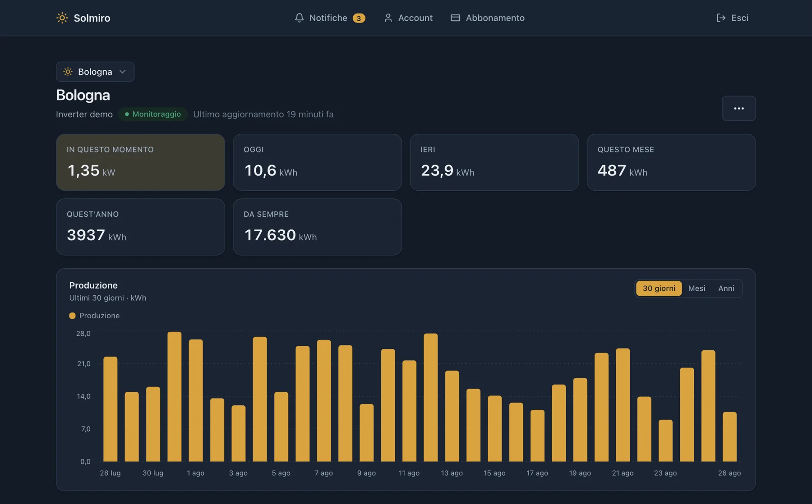Click the bar above 1 ago
This screenshot has width=812, height=504.
click(196, 400)
